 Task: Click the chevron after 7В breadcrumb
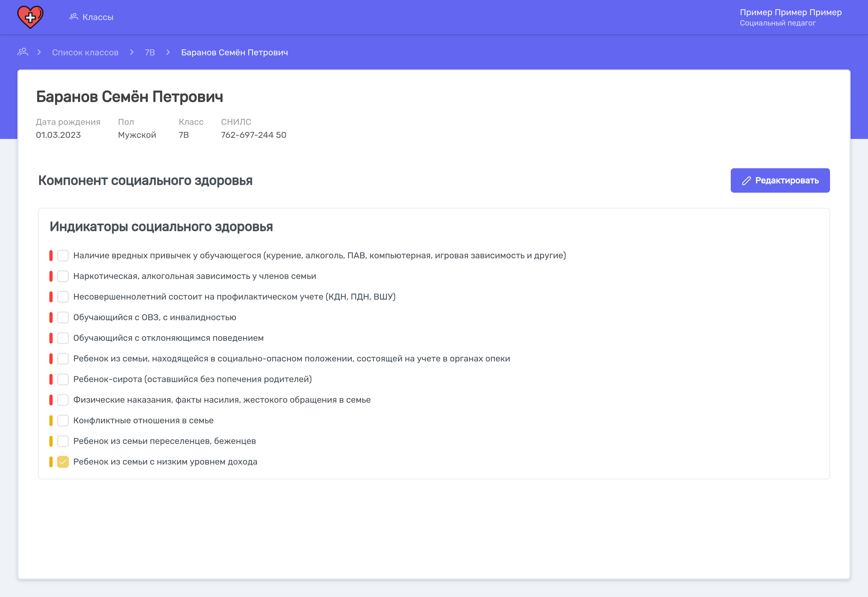(168, 52)
